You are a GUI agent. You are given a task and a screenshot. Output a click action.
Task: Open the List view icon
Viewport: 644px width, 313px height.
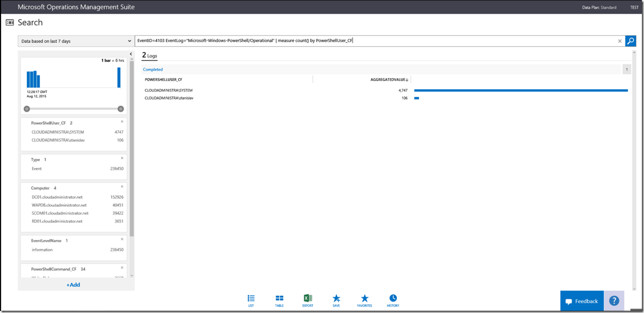click(x=251, y=300)
